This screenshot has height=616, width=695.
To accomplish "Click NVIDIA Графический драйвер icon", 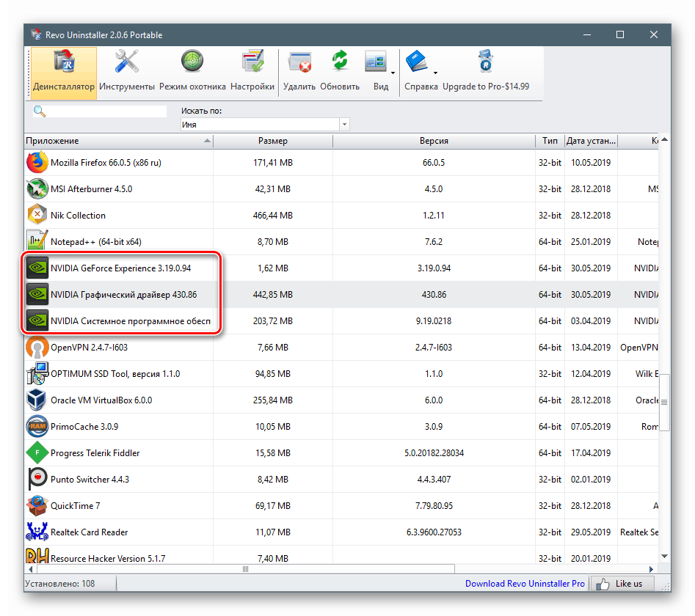I will [37, 295].
